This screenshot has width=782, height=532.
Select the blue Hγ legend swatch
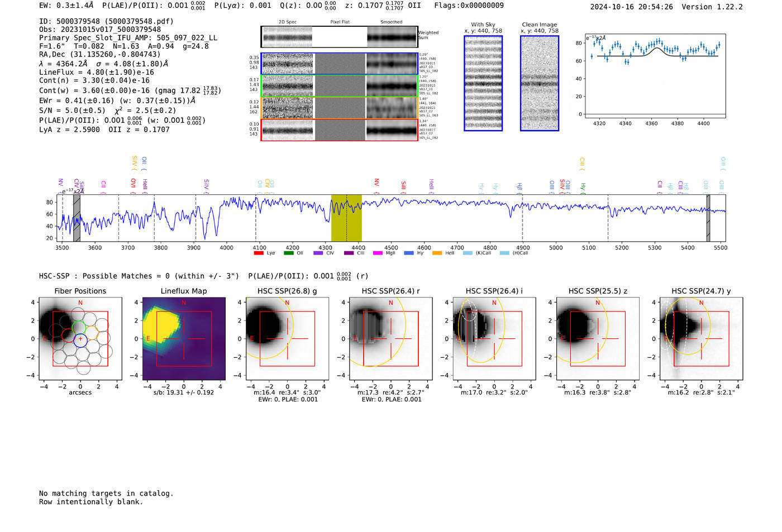[409, 253]
